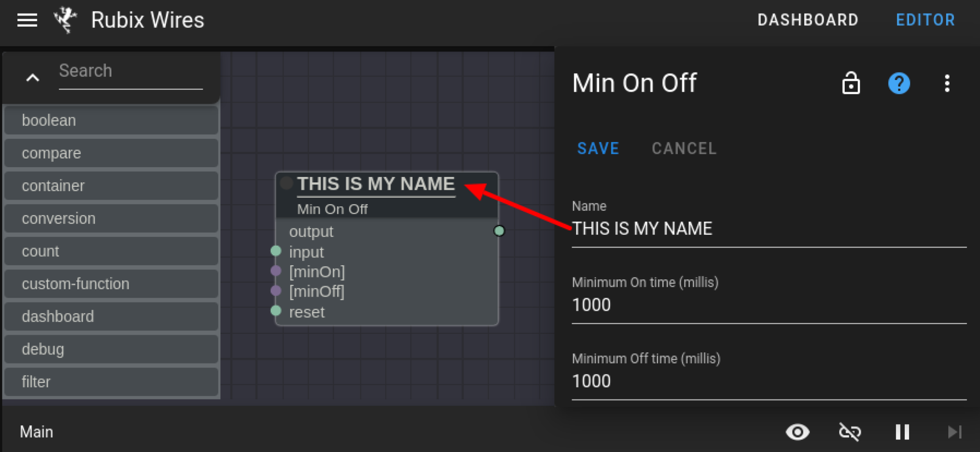
Task: Click the step-forward playback icon
Action: [x=955, y=432]
